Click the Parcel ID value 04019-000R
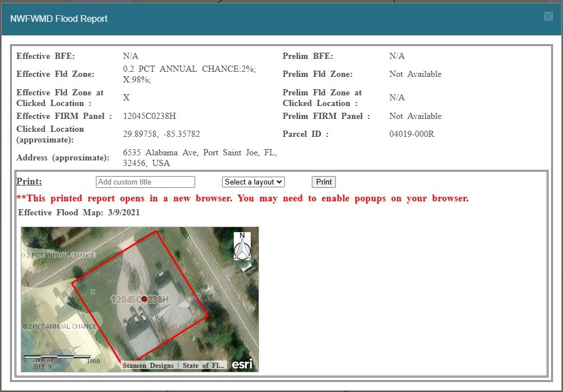The image size is (563, 392). pos(412,134)
